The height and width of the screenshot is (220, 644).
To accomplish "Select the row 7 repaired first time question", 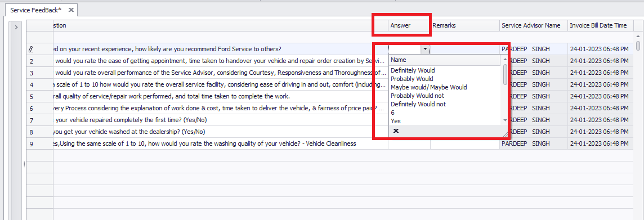I will click(221, 120).
